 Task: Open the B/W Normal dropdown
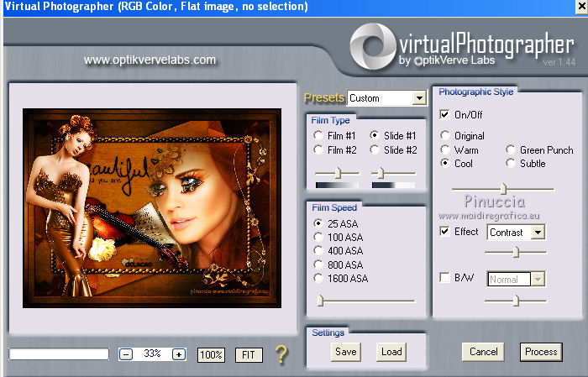click(538, 280)
